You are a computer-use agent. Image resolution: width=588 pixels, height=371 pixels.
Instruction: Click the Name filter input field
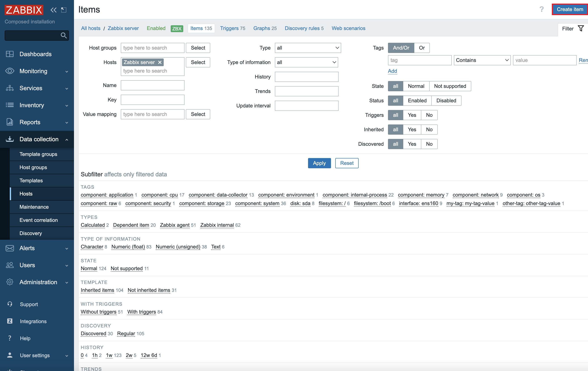[152, 85]
